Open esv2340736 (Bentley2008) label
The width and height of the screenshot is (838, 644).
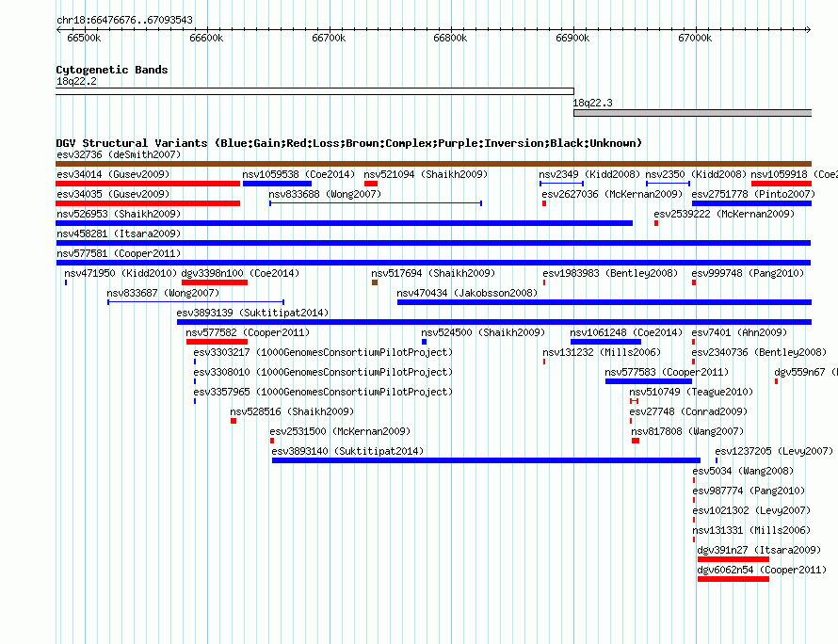tap(759, 352)
